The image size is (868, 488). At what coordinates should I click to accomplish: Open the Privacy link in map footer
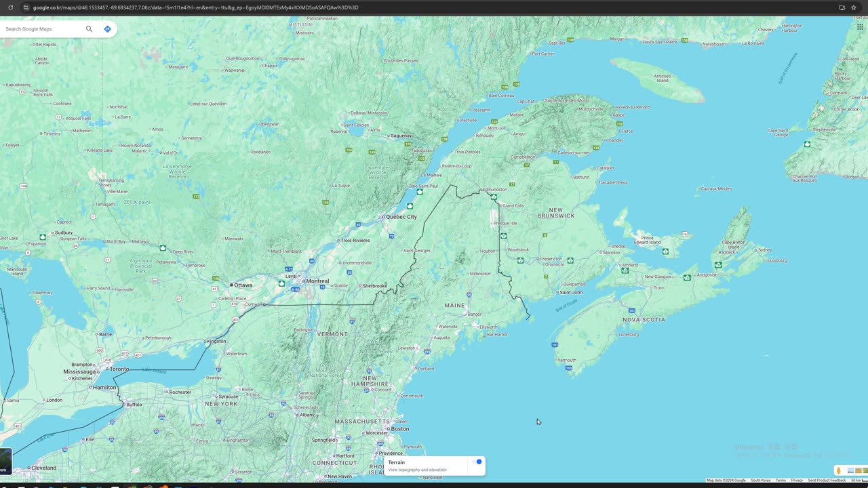(797, 481)
